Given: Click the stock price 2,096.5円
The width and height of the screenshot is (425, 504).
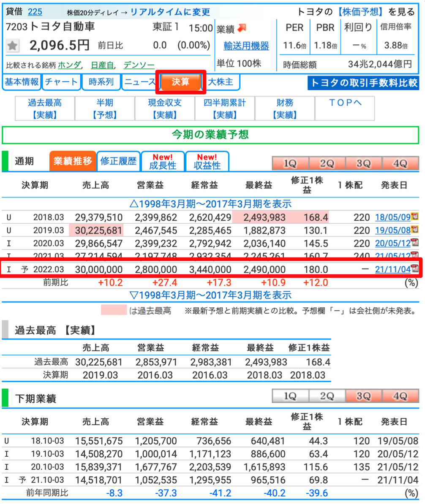Looking at the screenshot, I should (59, 45).
